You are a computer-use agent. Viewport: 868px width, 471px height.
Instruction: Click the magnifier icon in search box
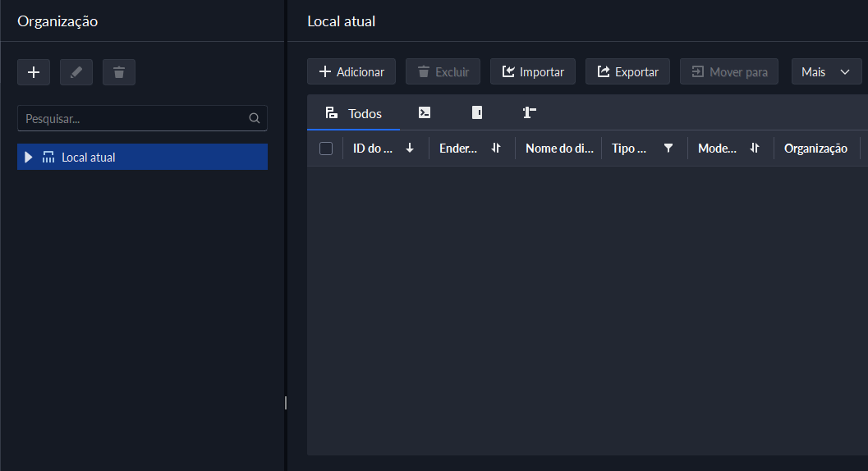pos(255,118)
